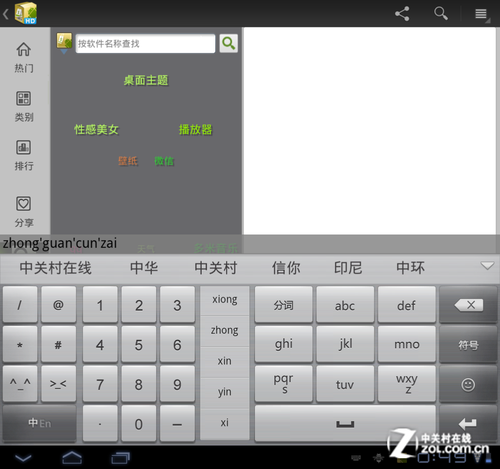Focus the 按软件名称查找 search field
500x469 pixels.
145,44
